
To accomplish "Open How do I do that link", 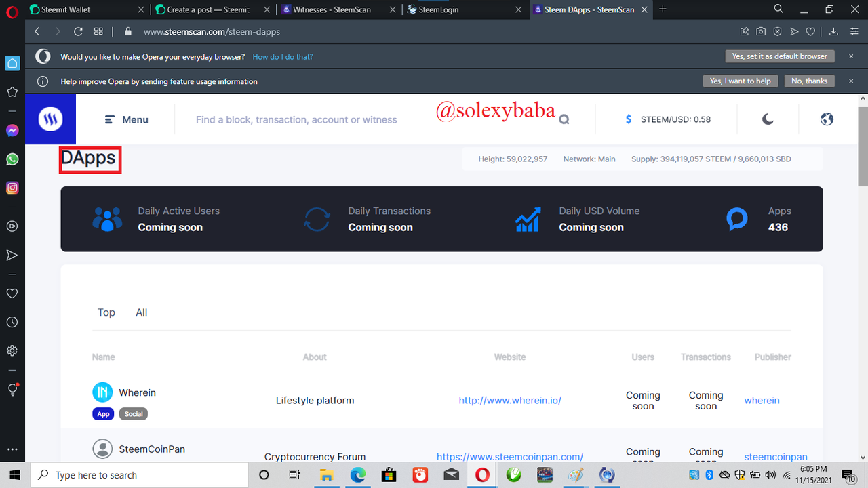I will tap(283, 57).
